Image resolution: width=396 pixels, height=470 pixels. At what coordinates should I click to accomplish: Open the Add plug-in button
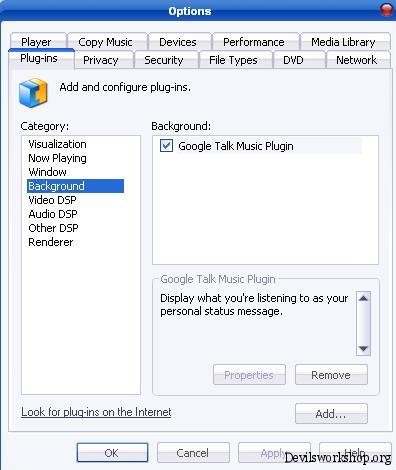[x=331, y=414]
